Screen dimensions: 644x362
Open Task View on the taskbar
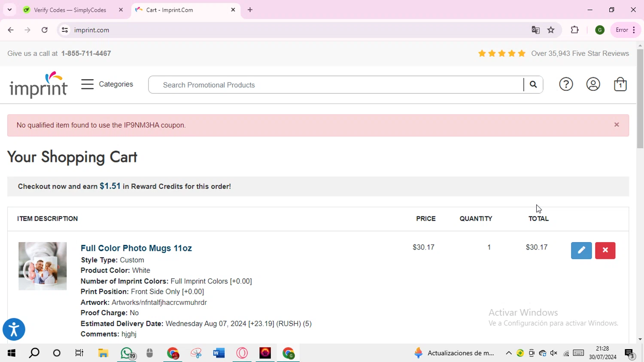[x=79, y=353]
